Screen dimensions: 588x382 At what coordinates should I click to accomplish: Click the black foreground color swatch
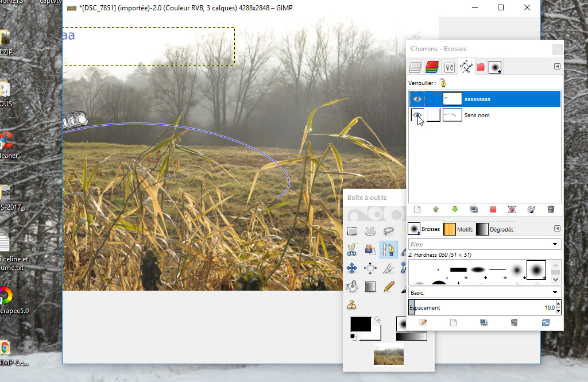click(360, 324)
